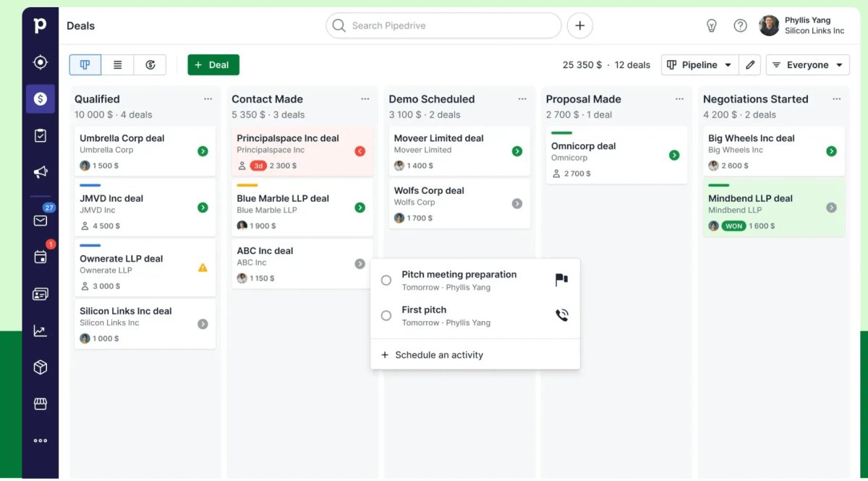Click Wolfs Corp deal gray arrow
The height and width of the screenshot is (481, 868).
click(x=517, y=204)
